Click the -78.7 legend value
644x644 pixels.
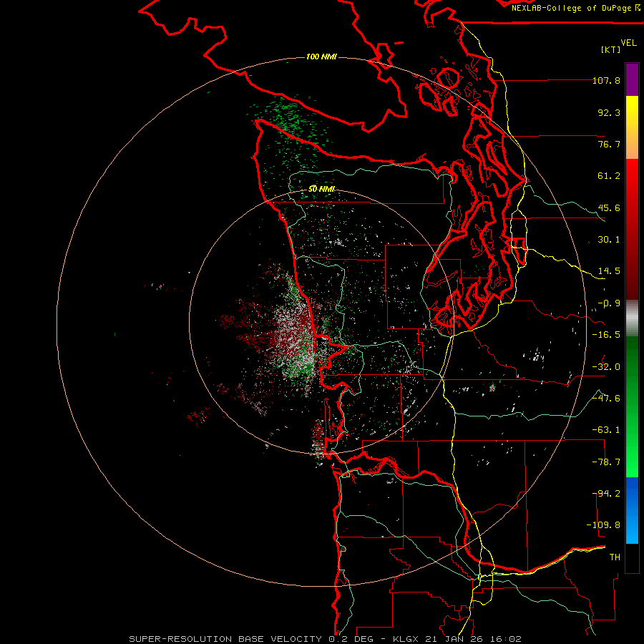606,462
